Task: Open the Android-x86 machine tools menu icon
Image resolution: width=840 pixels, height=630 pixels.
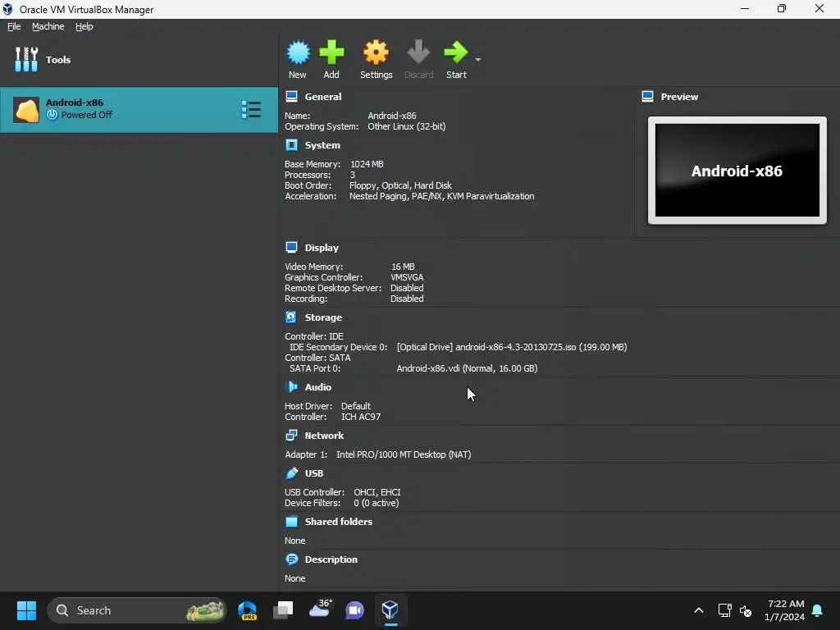Action: point(251,110)
